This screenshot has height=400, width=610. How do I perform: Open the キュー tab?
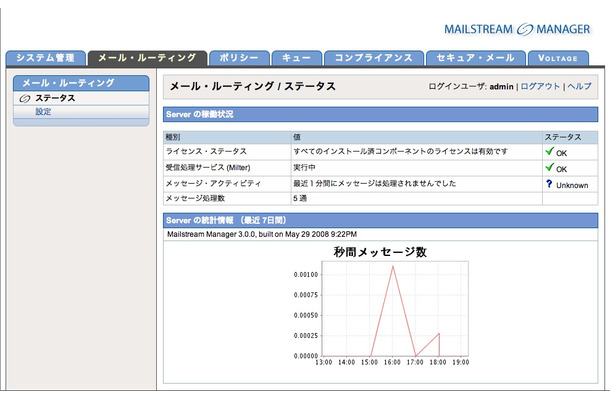(296, 58)
